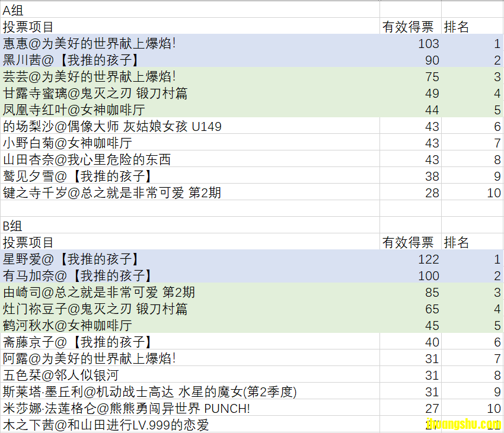This screenshot has width=504, height=433.
Task: Select the 鹤河秋水@女神咖啡厅 cell
Action: click(190, 325)
